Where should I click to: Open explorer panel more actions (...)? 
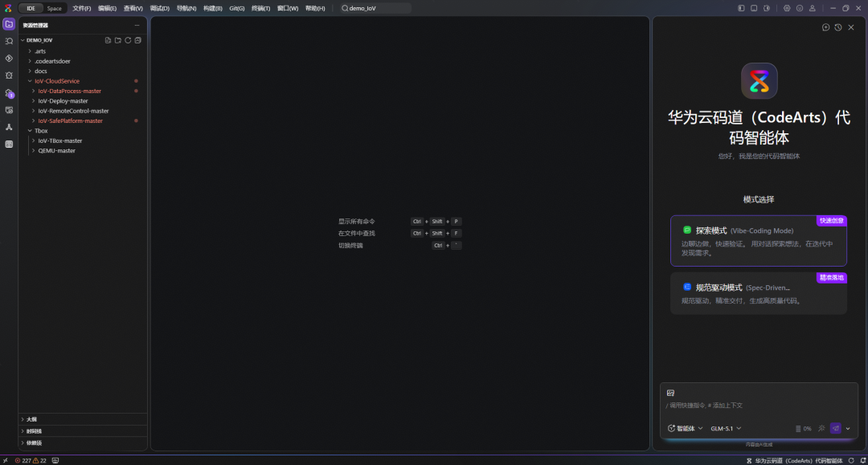coord(137,26)
